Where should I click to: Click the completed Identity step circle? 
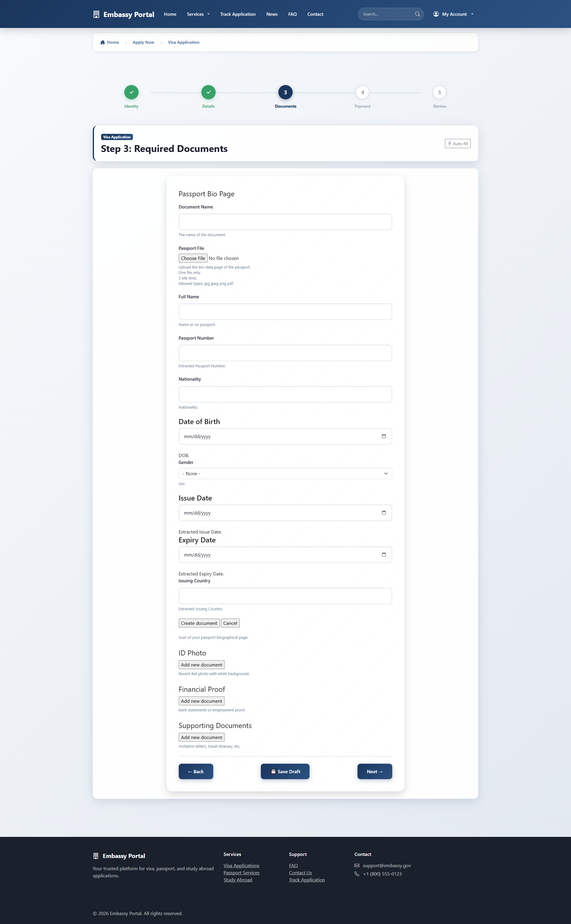click(x=131, y=92)
